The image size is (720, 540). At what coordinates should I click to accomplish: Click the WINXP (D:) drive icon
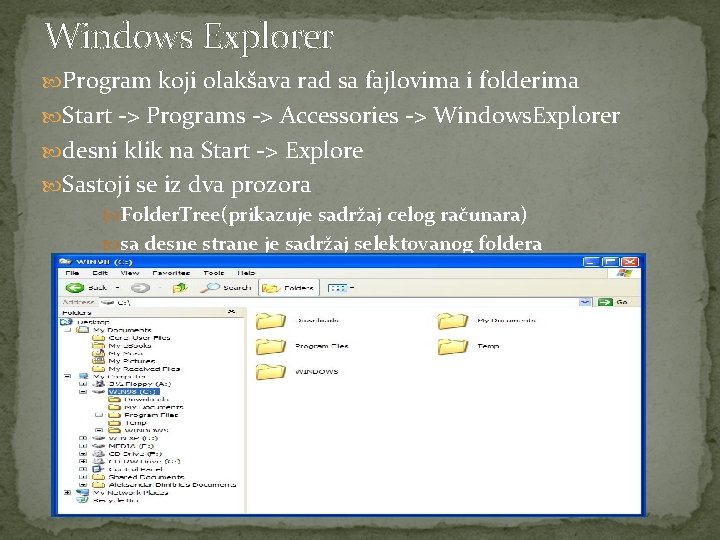[x=98, y=438]
